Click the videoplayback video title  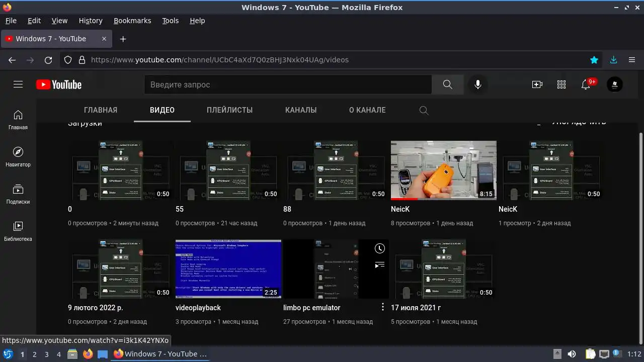tap(198, 308)
